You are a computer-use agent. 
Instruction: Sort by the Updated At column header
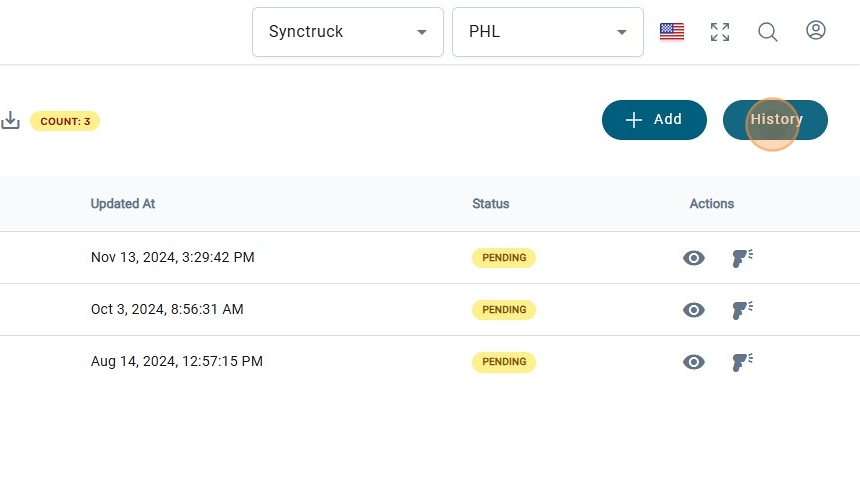[123, 204]
